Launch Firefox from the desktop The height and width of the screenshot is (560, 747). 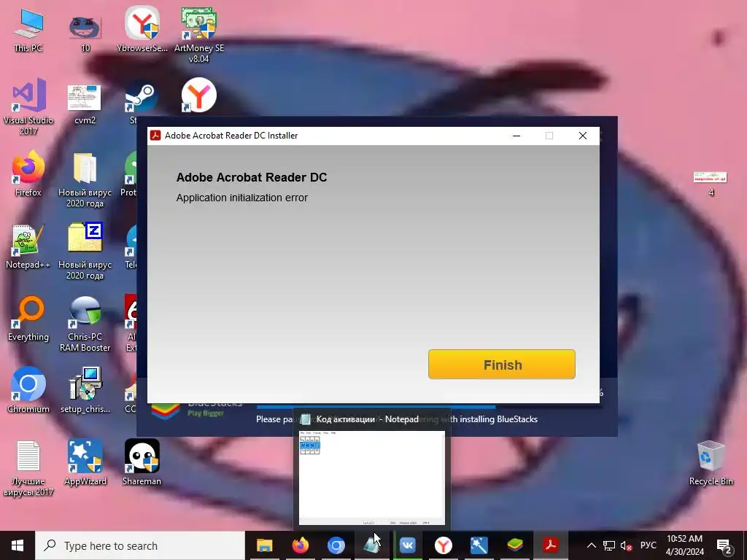tap(28, 174)
